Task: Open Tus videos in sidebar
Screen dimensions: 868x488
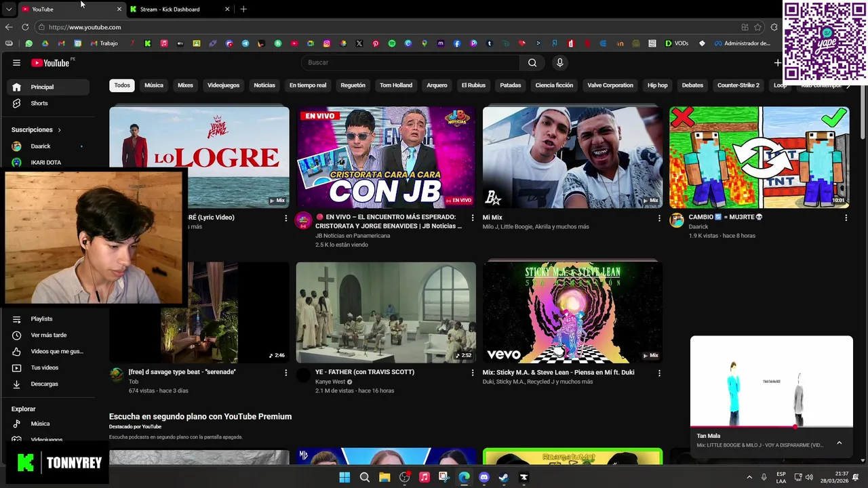Action: (x=48, y=367)
